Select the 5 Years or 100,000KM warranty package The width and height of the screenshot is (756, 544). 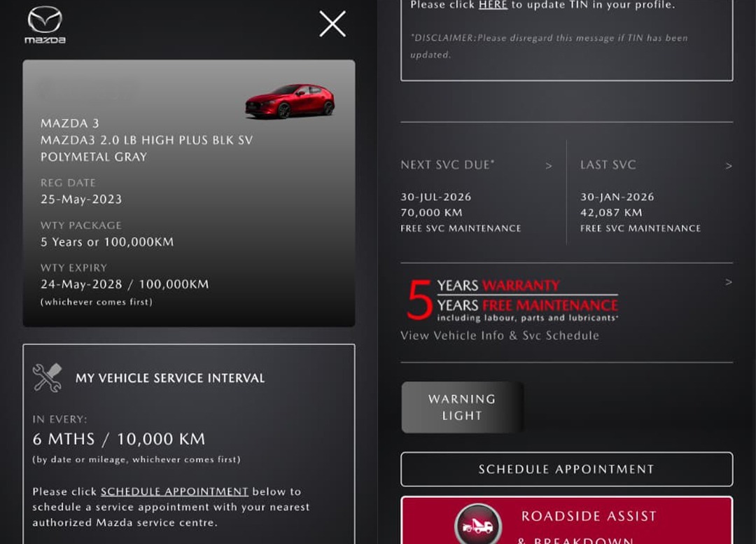[107, 242]
